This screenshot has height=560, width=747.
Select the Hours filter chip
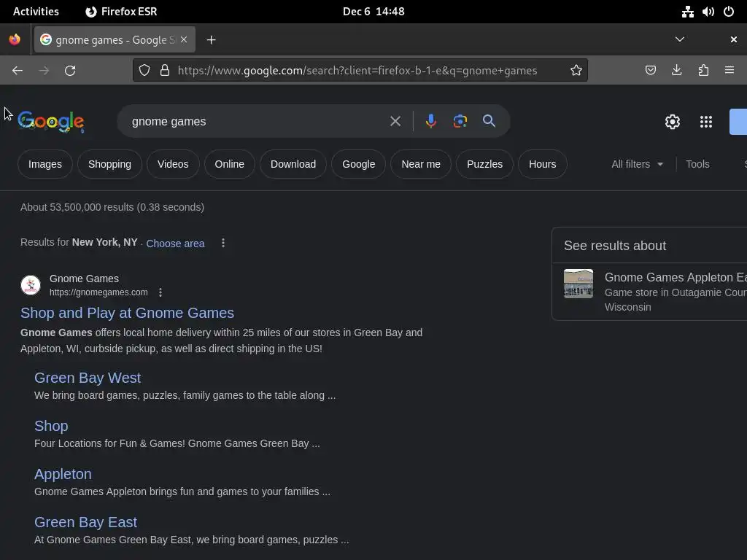(542, 164)
